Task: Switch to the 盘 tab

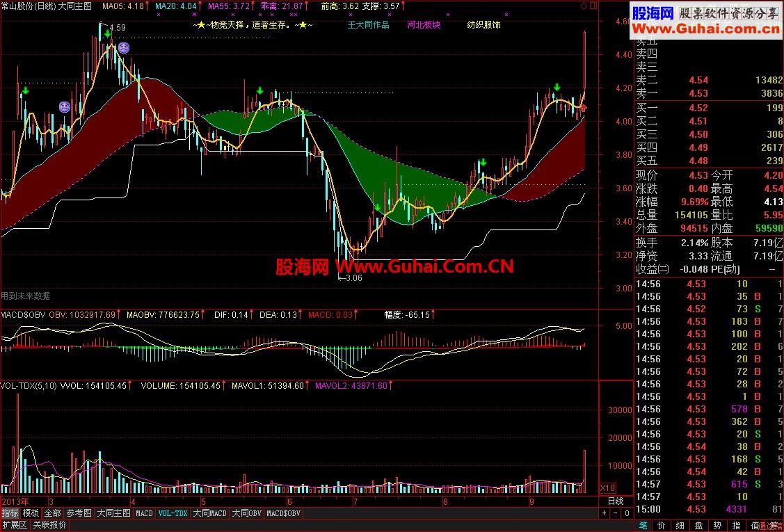Action: point(698,526)
